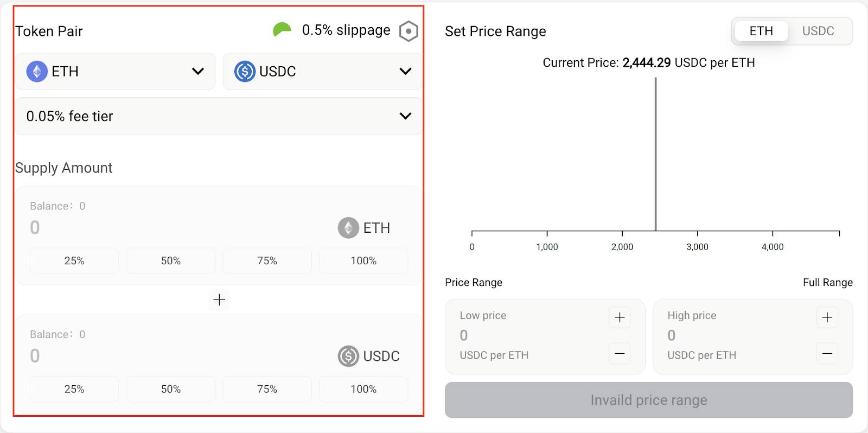
Task: Decrease high price with minus button
Action: click(x=827, y=354)
